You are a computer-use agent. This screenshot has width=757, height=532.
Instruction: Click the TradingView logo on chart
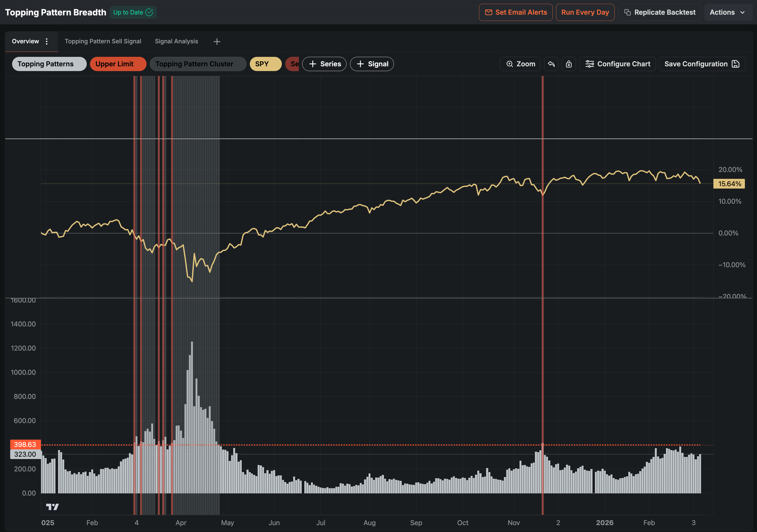(52, 507)
